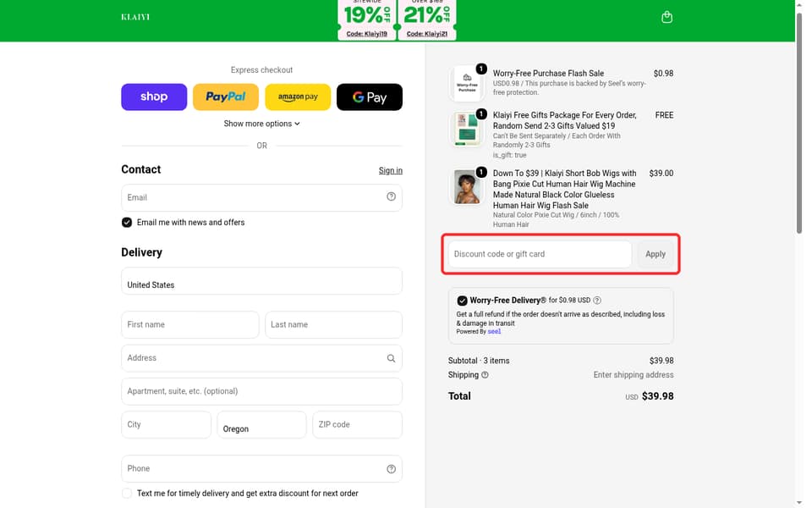Toggle the Worry-Free Delivery checkbox

pos(462,301)
